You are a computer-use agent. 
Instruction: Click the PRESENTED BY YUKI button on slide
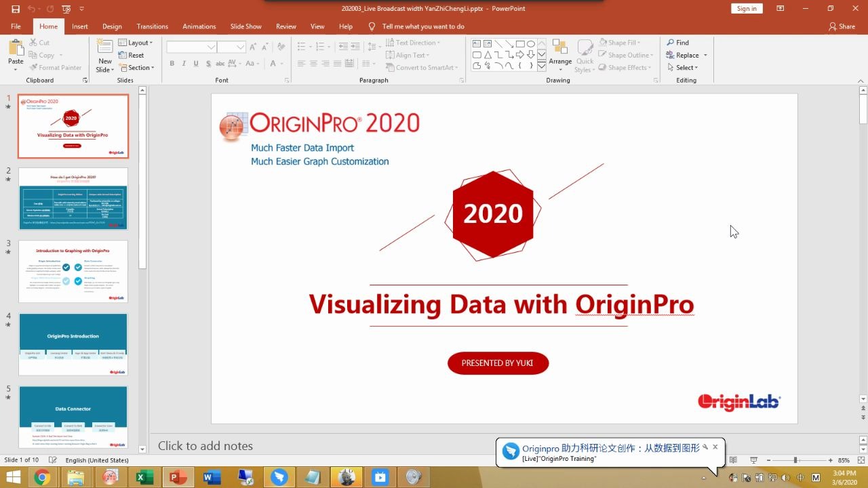pyautogui.click(x=498, y=363)
